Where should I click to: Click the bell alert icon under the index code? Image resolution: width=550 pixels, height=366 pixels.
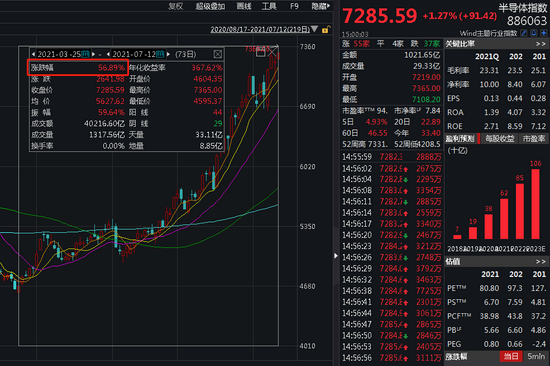coord(534,33)
